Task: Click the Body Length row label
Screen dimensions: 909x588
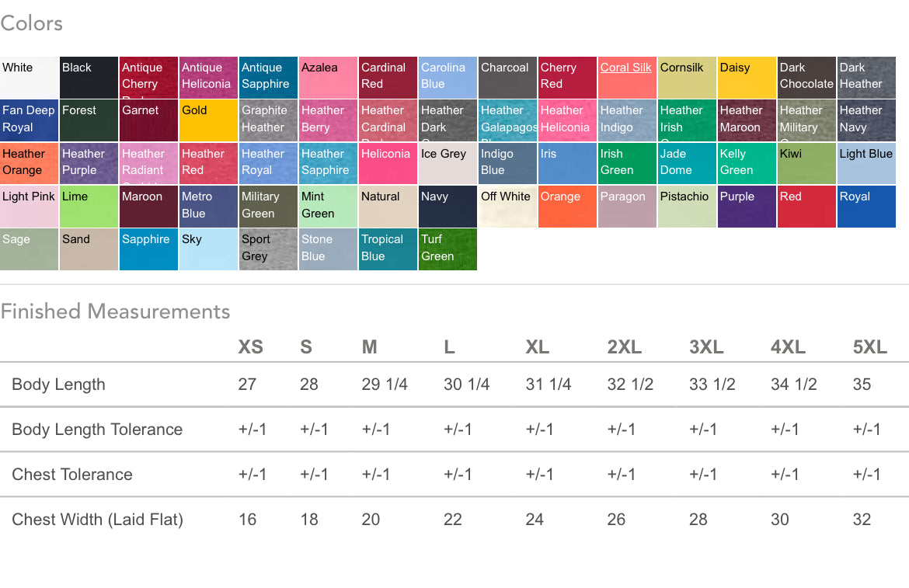Action: click(x=58, y=384)
